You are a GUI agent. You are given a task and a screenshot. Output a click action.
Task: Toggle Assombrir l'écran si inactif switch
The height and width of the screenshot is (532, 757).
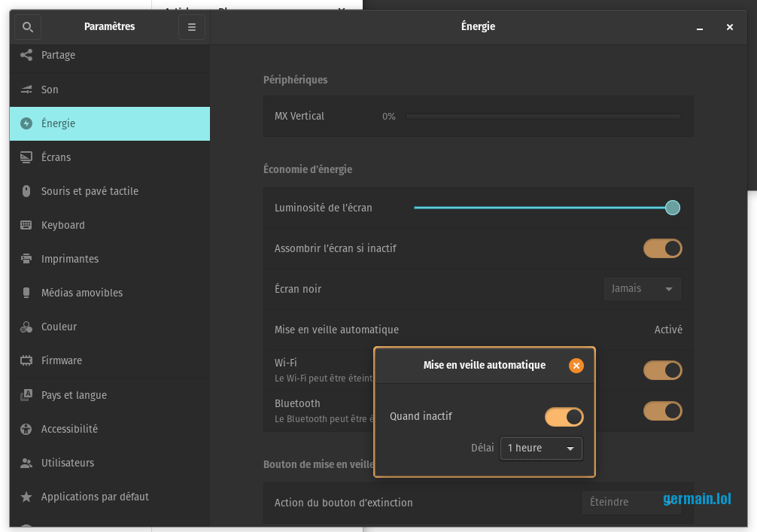[x=662, y=248]
